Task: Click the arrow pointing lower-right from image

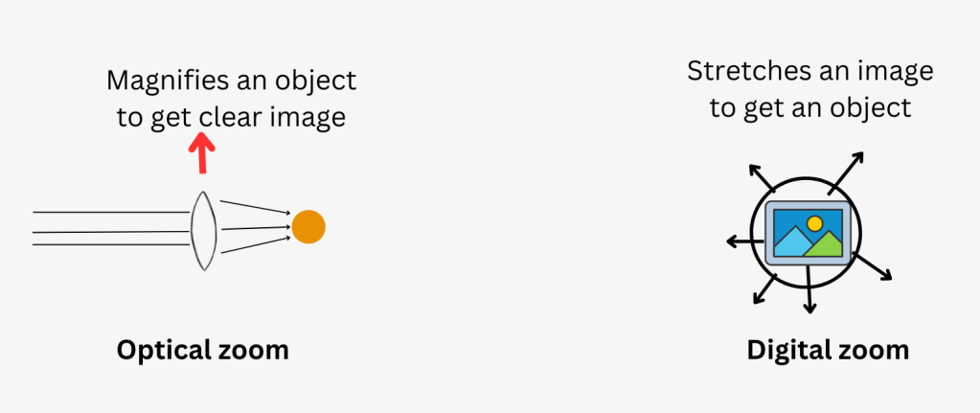Action: coord(873,267)
